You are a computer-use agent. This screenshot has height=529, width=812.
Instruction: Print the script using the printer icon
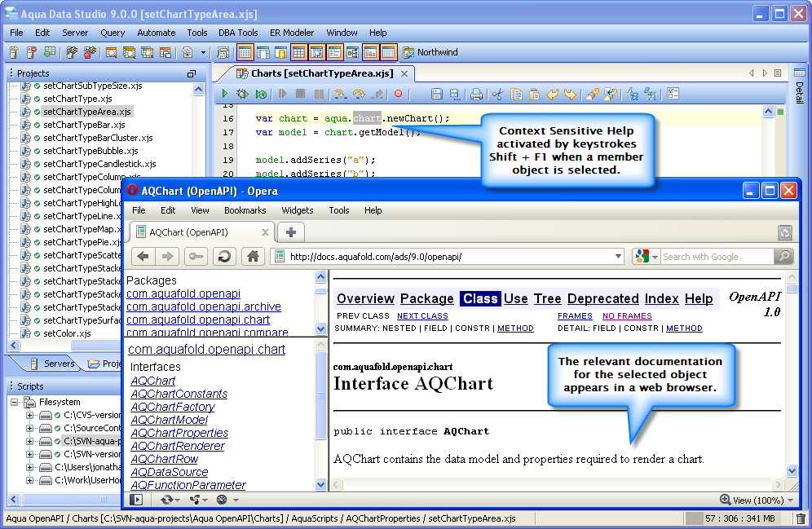(476, 95)
